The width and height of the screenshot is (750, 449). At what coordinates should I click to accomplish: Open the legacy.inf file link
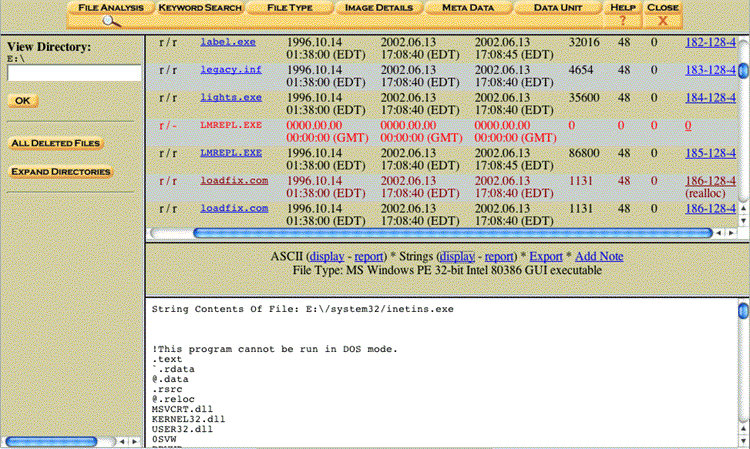[229, 70]
